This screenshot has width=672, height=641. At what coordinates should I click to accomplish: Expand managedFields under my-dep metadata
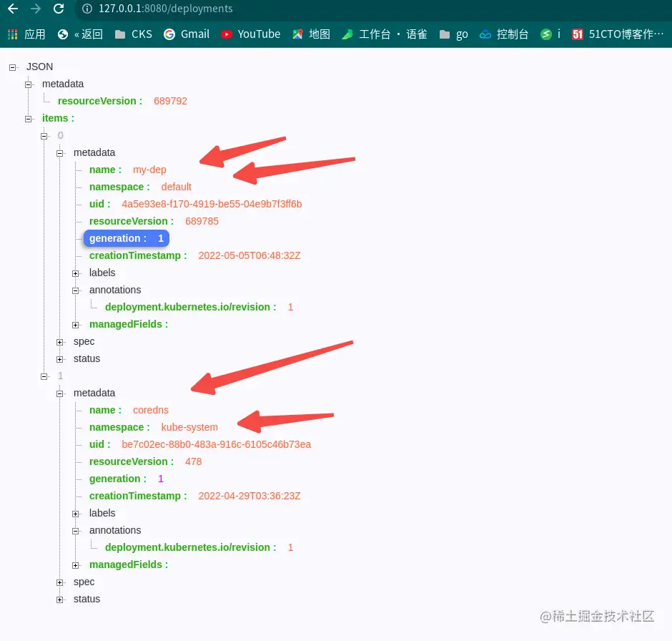76,325
